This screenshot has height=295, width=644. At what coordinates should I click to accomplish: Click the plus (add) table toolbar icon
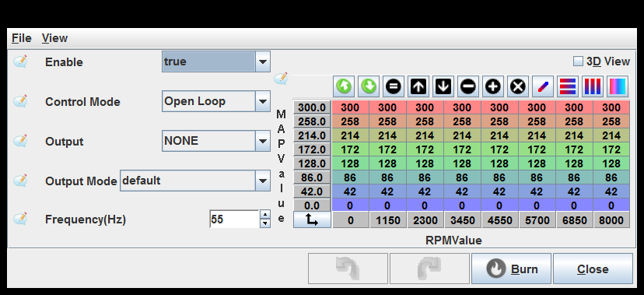coord(493,86)
